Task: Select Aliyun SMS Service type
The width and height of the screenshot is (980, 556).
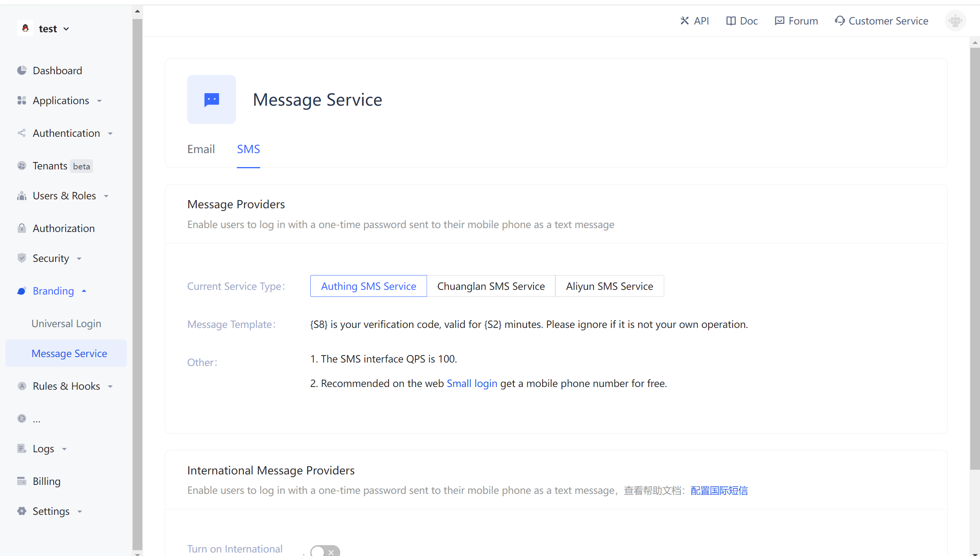Action: (609, 286)
